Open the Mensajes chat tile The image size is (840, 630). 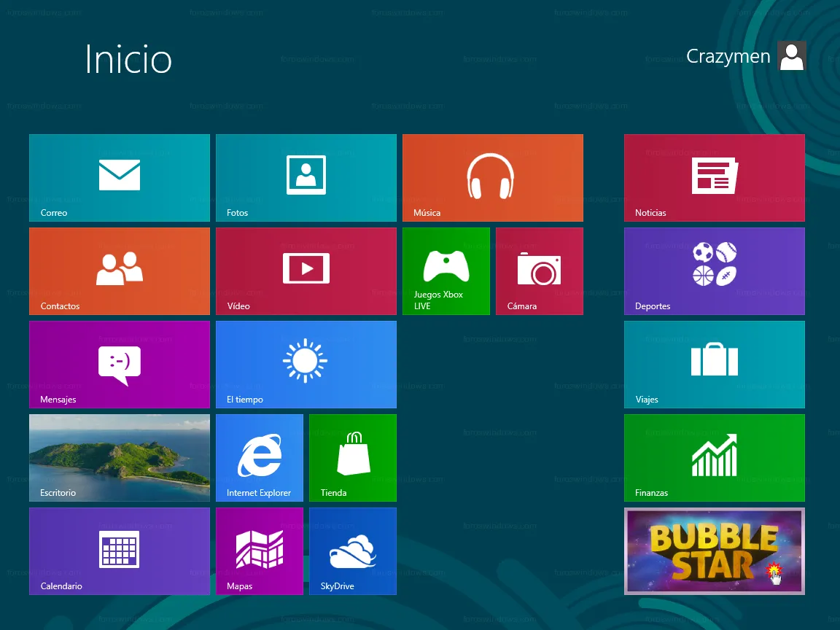[120, 365]
